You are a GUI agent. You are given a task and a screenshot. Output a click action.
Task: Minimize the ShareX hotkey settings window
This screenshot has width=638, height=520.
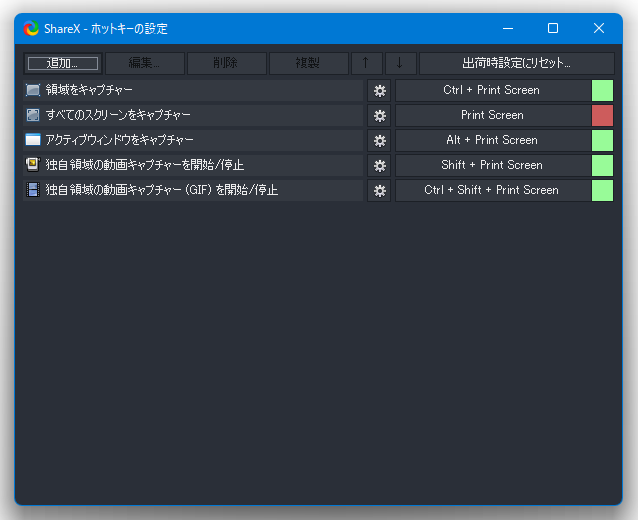(507, 28)
